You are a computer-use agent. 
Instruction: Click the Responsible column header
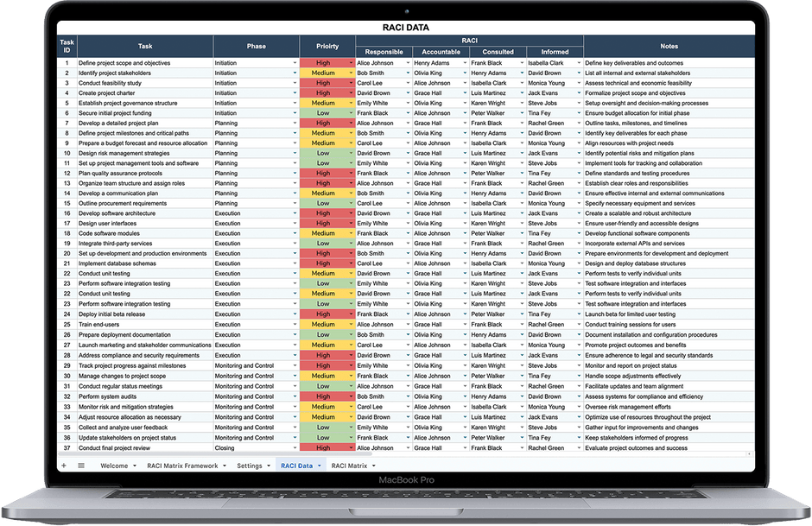pos(384,52)
